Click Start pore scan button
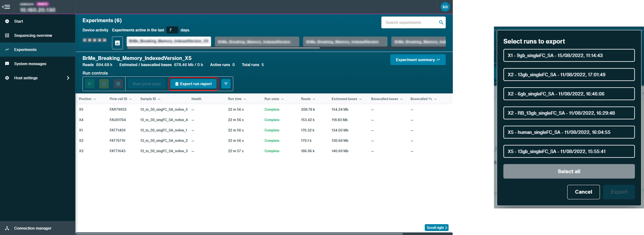This screenshot has height=235, width=644. coord(147,84)
